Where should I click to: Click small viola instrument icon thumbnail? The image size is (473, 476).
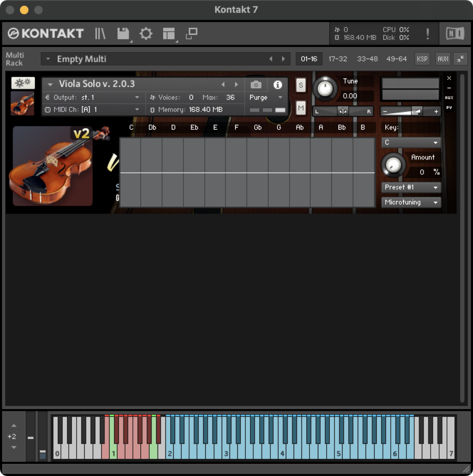coord(22,103)
